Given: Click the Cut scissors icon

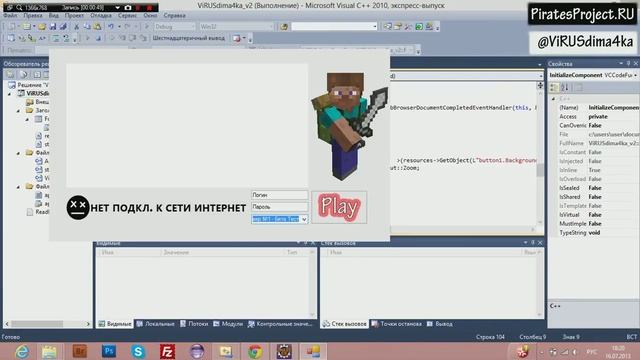Looking at the screenshot, I should 76,27.
